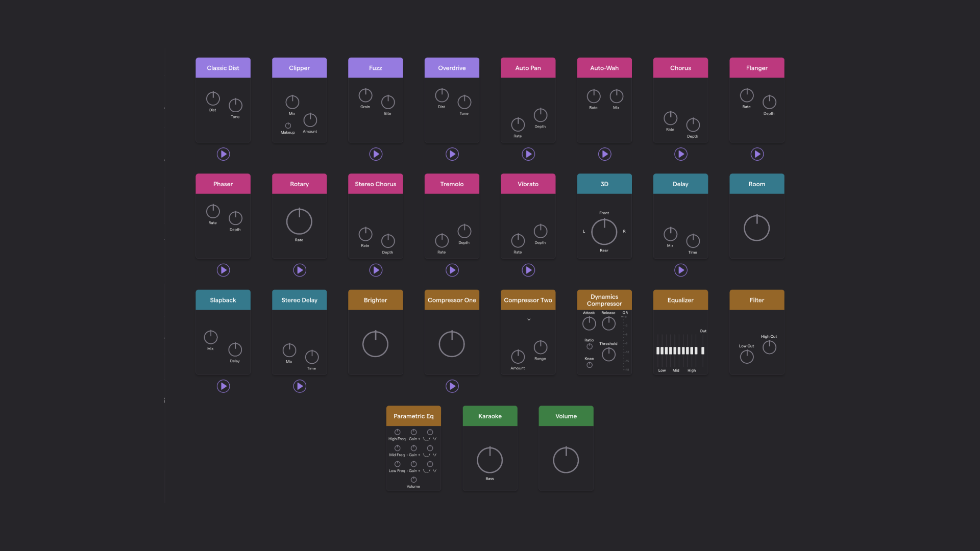Play the Overdrive effect preview
Image resolution: width=980 pixels, height=551 pixels.
(451, 154)
